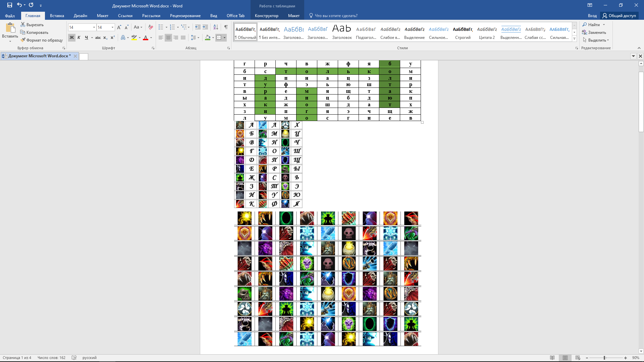644x362 pixels.
Task: Switch to the Рецензирование tab
Action: [185, 16]
